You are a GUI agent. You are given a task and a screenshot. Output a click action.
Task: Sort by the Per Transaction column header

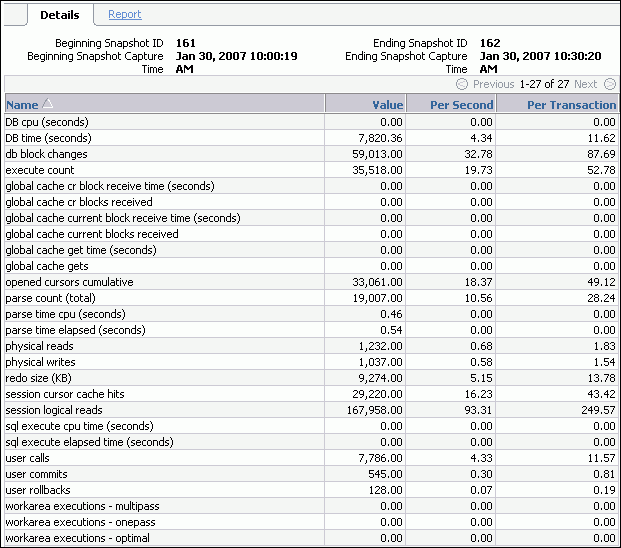[571, 104]
